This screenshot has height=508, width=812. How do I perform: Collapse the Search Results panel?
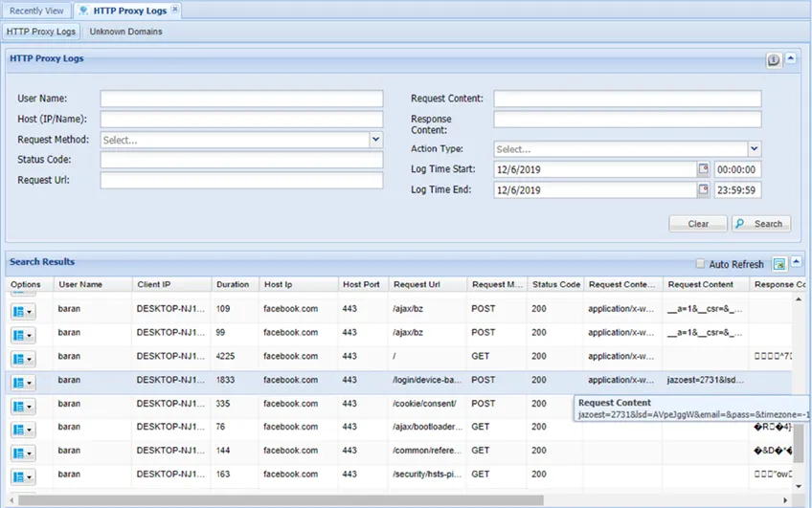[797, 262]
